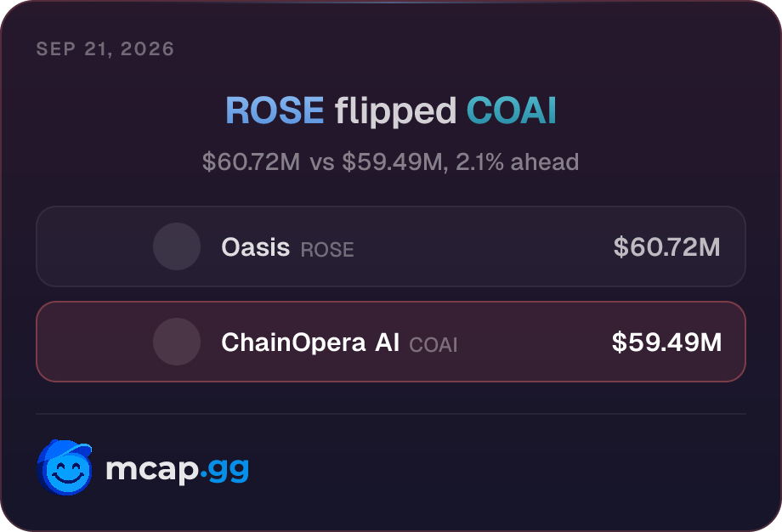
Task: Click the cap on the mascot icon
Action: pyautogui.click(x=67, y=448)
